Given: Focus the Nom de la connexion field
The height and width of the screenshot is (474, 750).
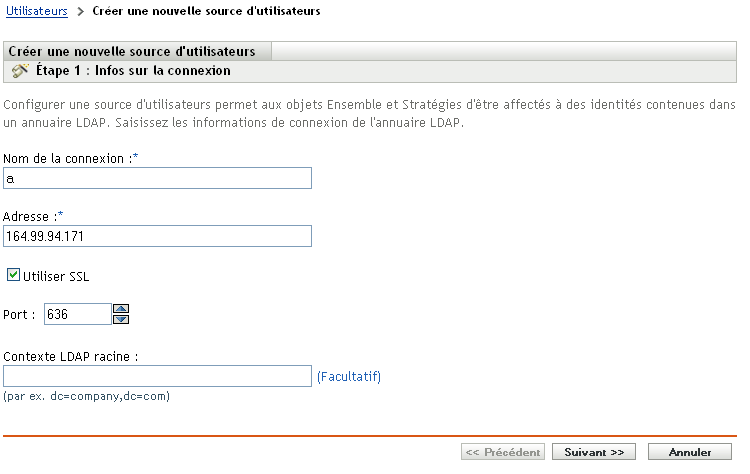Looking at the screenshot, I should click(158, 178).
